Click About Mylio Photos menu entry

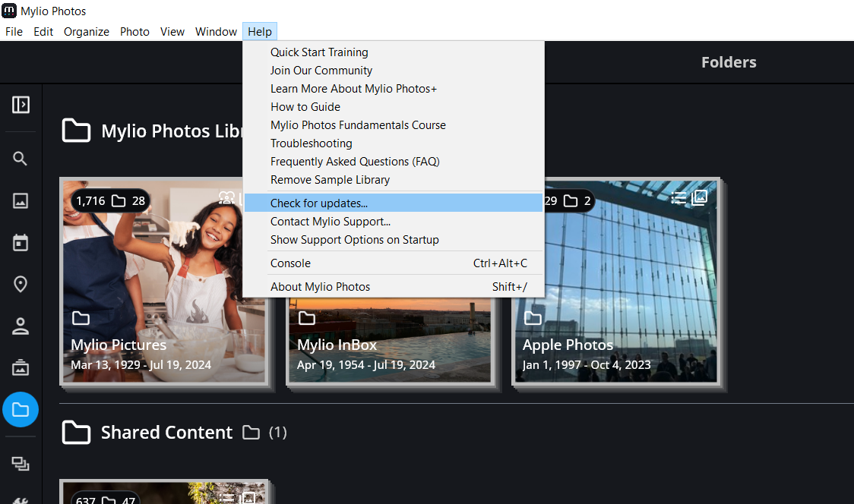pyautogui.click(x=320, y=287)
